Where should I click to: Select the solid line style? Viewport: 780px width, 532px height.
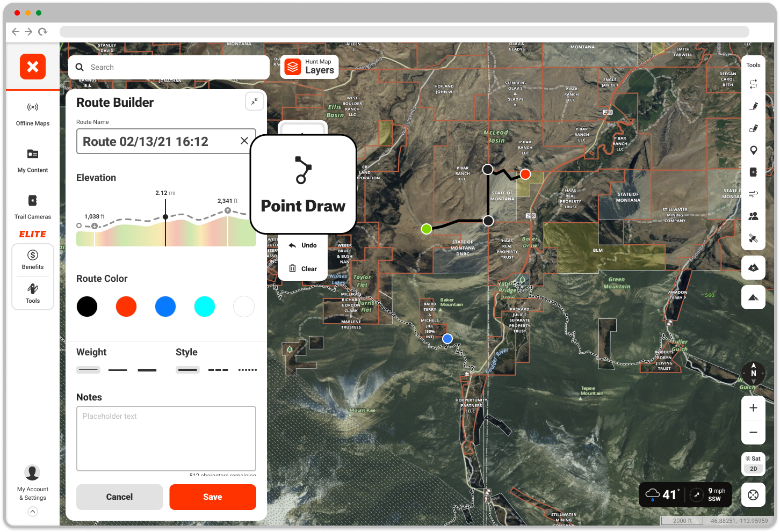187,370
